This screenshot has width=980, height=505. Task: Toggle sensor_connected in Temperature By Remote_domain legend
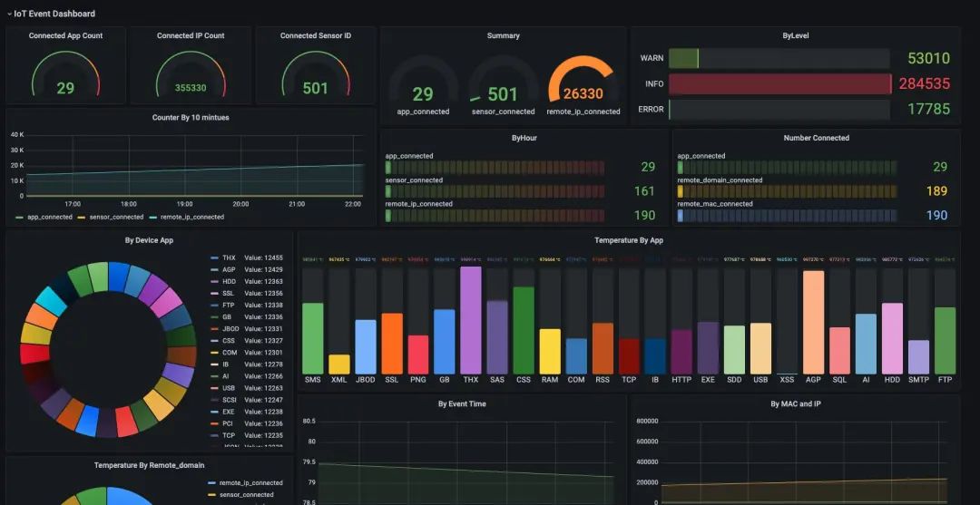(247, 495)
